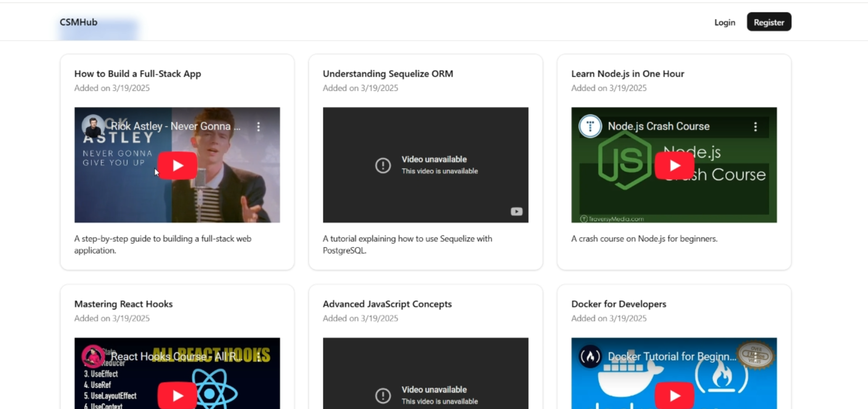Open the Docker Tutorial for Beginners title link

(672, 356)
